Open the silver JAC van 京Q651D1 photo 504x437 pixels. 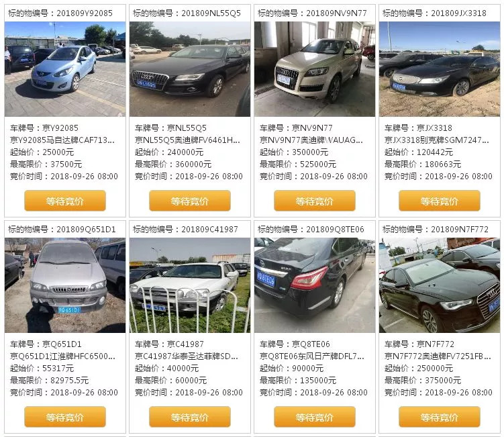point(65,285)
